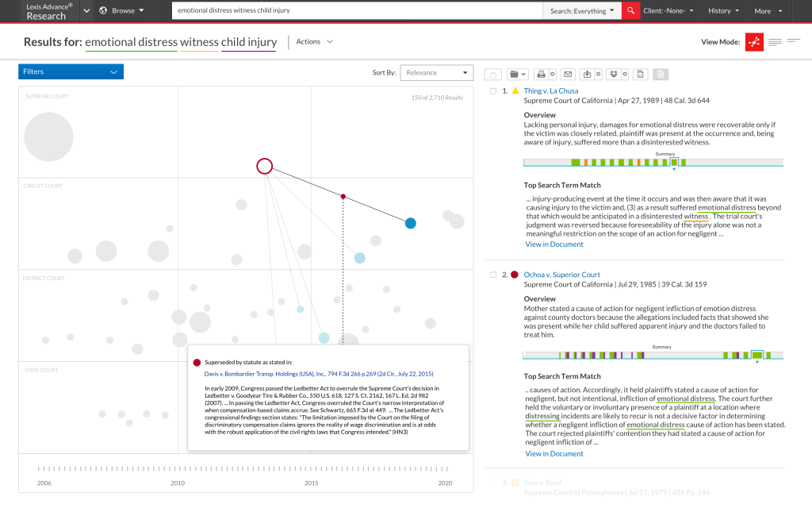Click highlighted segment in Ochoa term-match bar
Image resolution: width=812 pixels, height=508 pixels.
(757, 355)
